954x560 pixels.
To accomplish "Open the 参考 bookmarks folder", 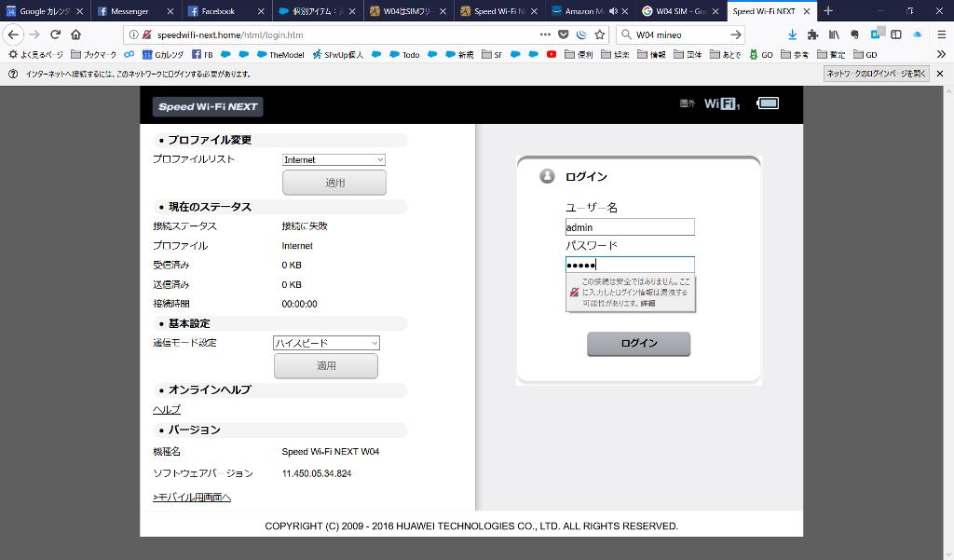I will (x=795, y=54).
